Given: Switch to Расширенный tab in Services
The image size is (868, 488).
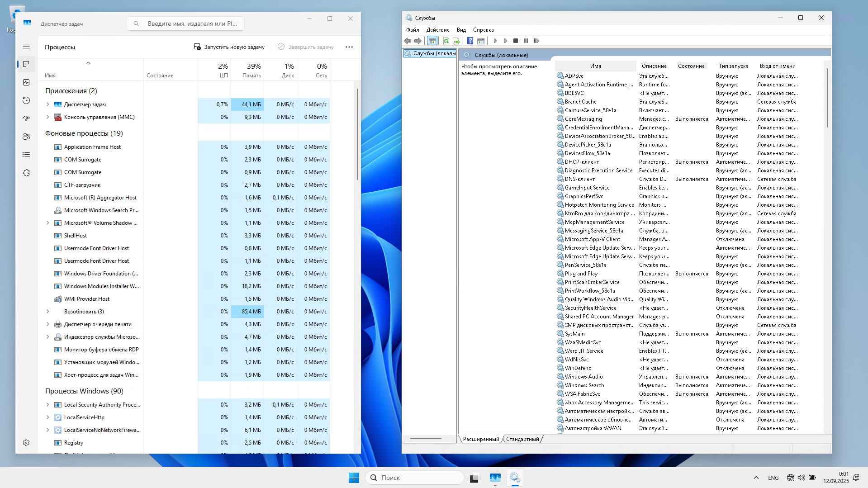Looking at the screenshot, I should 481,439.
